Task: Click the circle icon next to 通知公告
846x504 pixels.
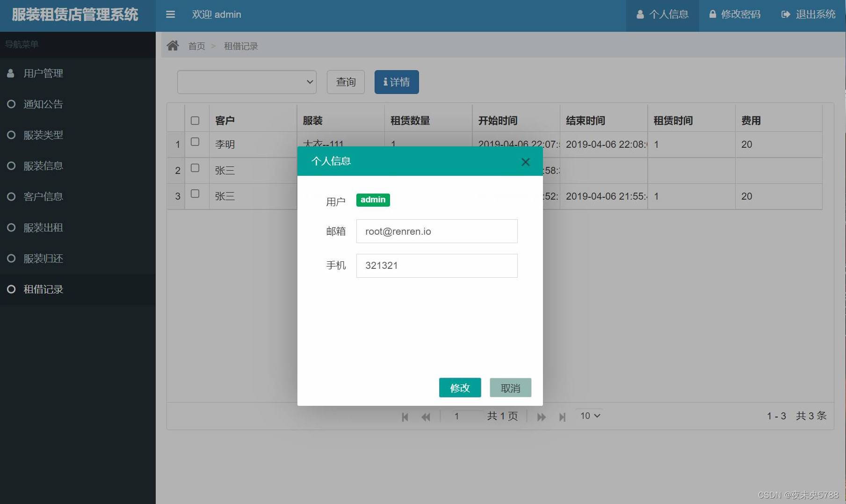Action: coord(11,104)
